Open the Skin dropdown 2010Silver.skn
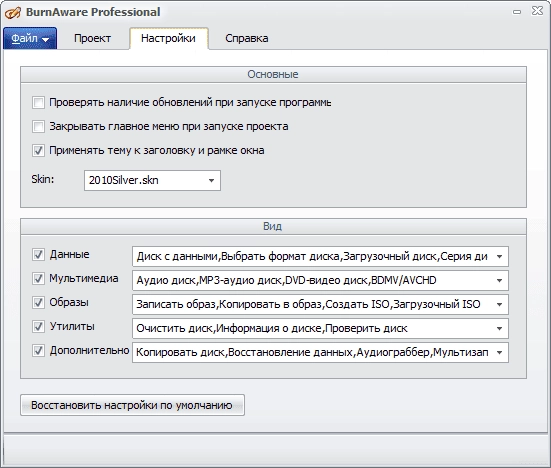The width and height of the screenshot is (551, 468). coord(152,181)
